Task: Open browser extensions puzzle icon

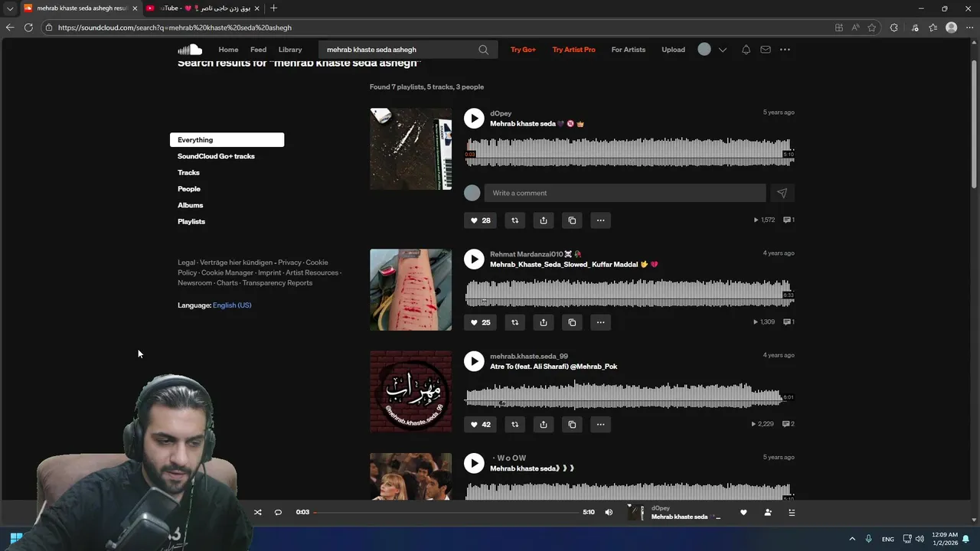Action: point(893,28)
